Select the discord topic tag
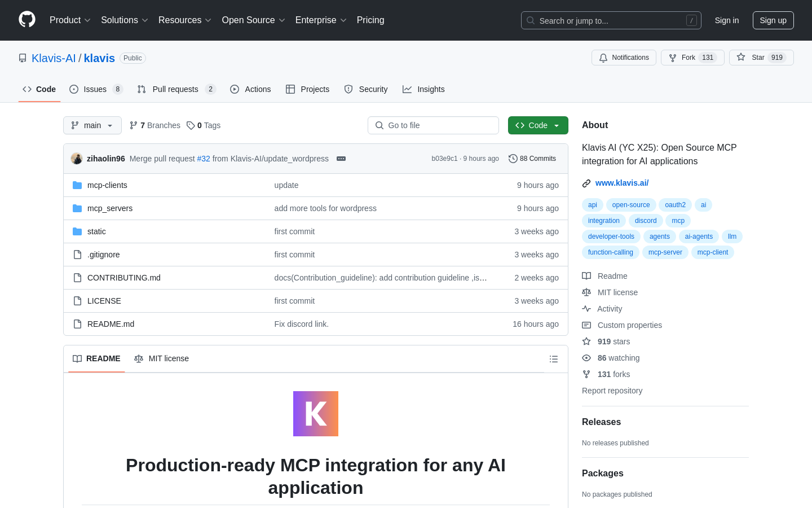This screenshot has width=812, height=508. pyautogui.click(x=646, y=221)
